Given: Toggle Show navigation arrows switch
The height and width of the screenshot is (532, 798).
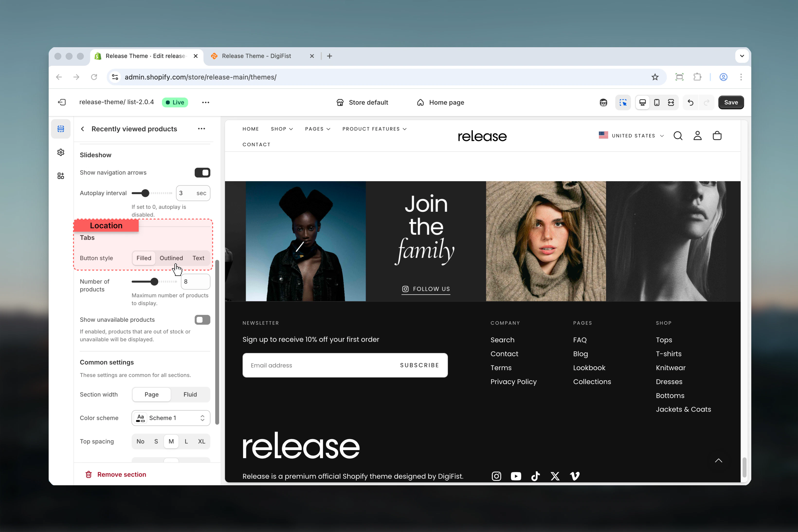Looking at the screenshot, I should point(202,173).
